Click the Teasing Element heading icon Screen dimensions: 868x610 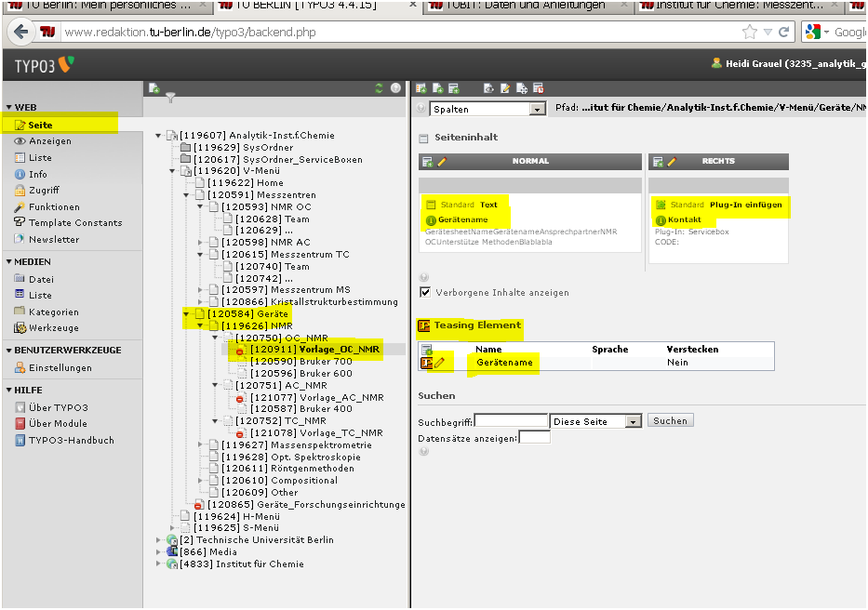click(424, 325)
